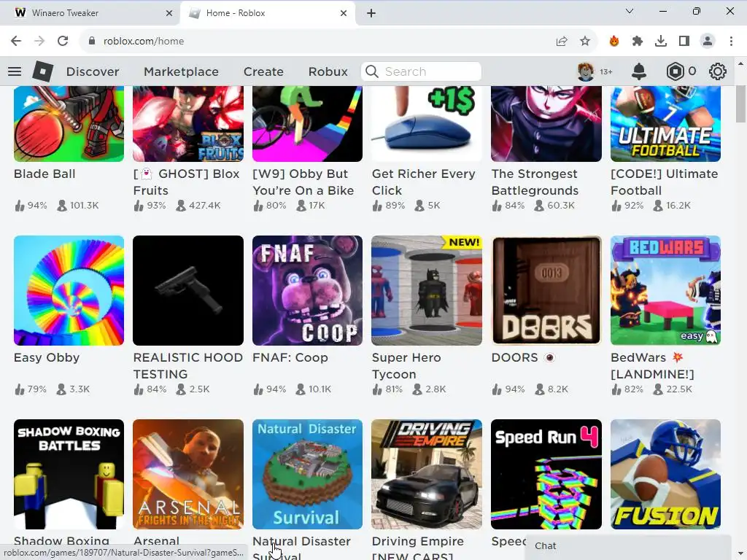
Task: Open the Driving Empire thumbnail
Action: click(426, 474)
